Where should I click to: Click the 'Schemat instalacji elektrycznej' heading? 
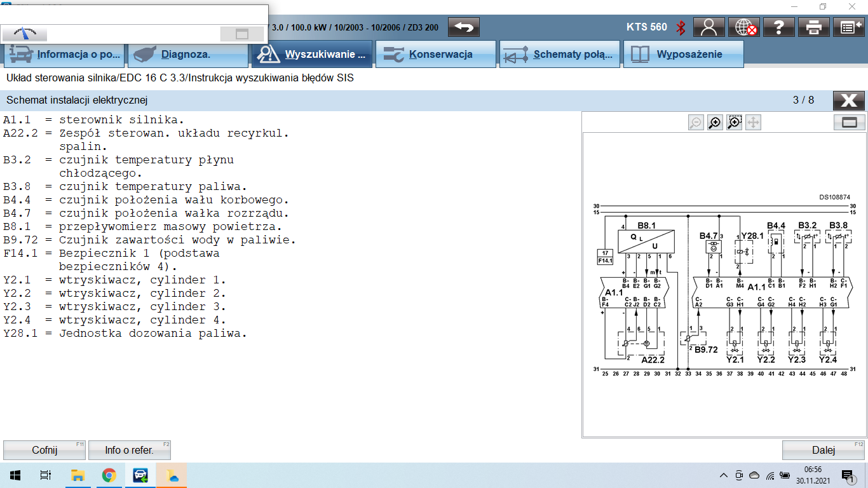[77, 100]
